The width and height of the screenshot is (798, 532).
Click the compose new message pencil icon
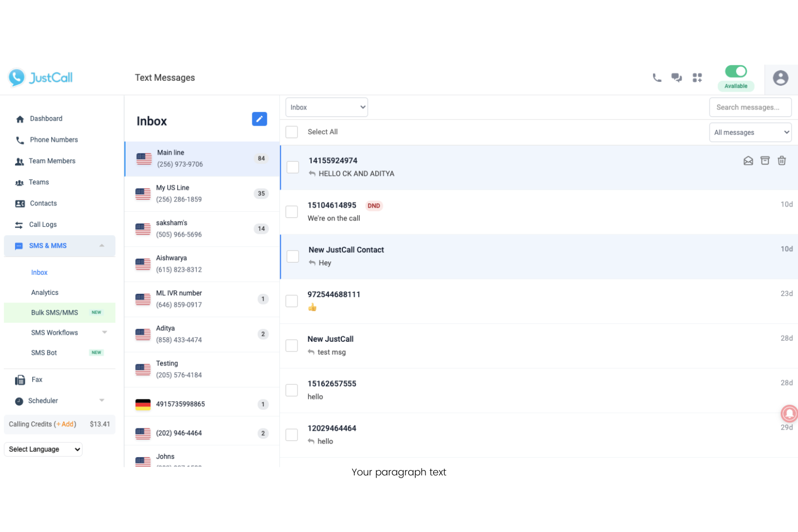click(259, 119)
